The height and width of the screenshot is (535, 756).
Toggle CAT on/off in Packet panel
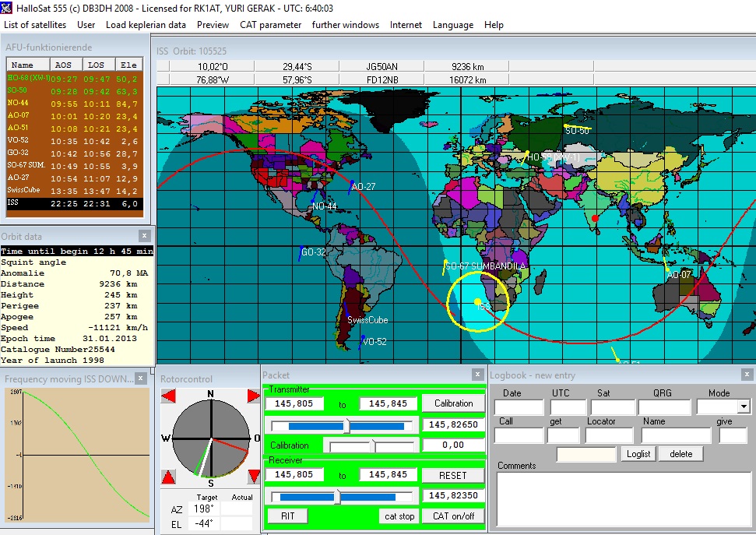(453, 516)
